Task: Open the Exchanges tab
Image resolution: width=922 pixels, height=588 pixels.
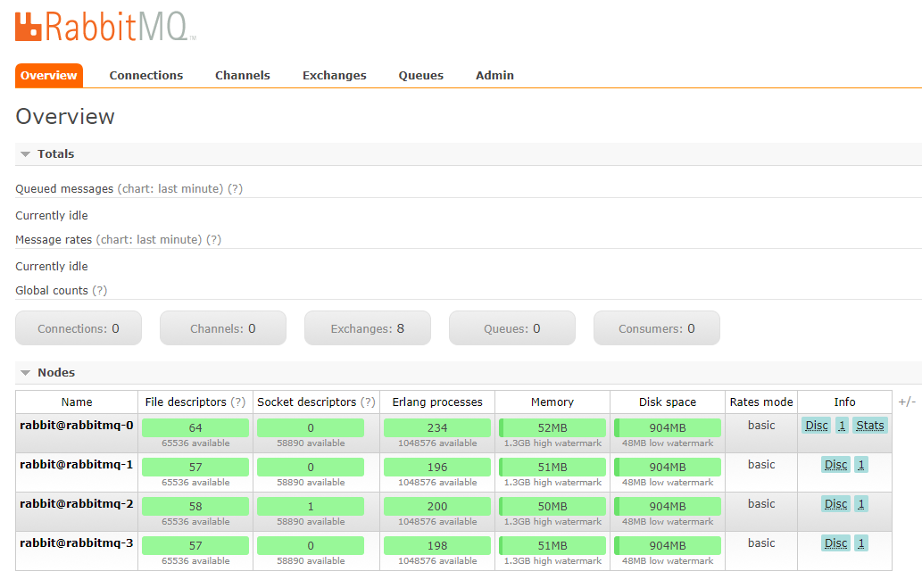Action: [334, 75]
